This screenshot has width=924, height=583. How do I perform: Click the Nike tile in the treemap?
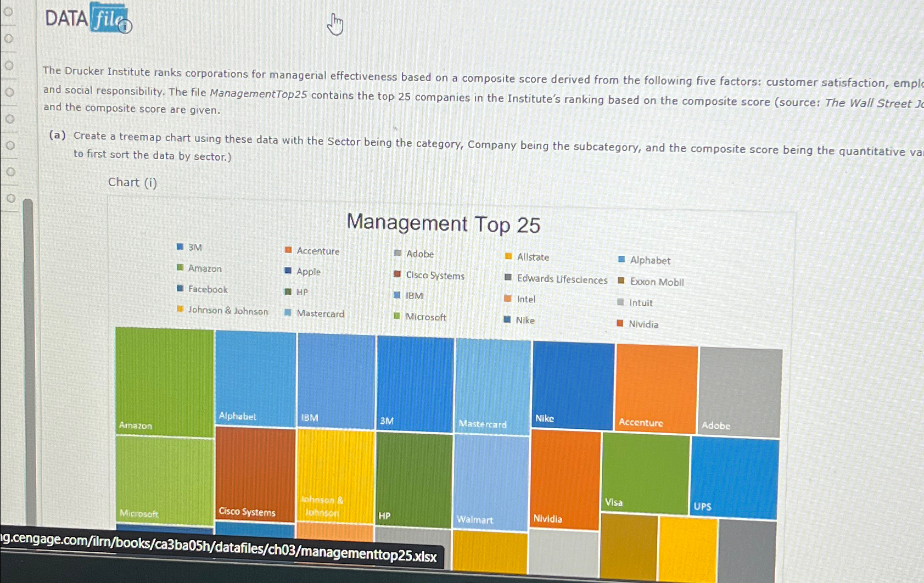[573, 386]
